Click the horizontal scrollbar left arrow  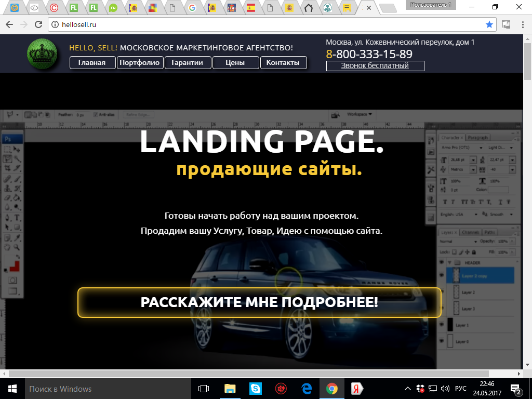pyautogui.click(x=4, y=374)
